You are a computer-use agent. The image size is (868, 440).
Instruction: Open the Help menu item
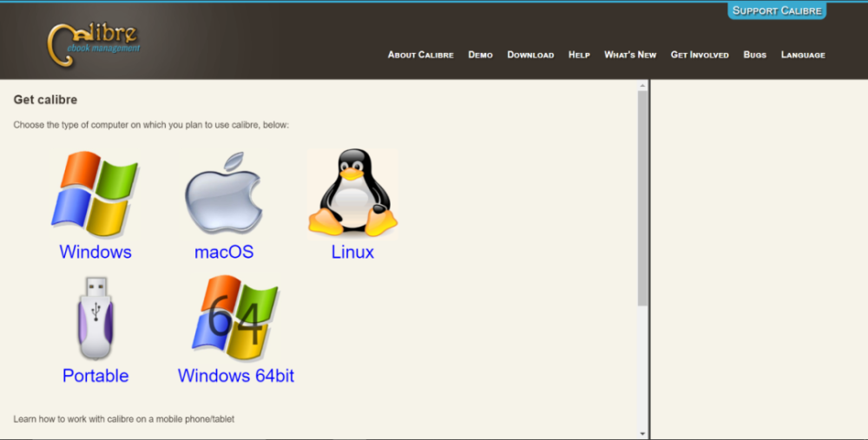[579, 55]
